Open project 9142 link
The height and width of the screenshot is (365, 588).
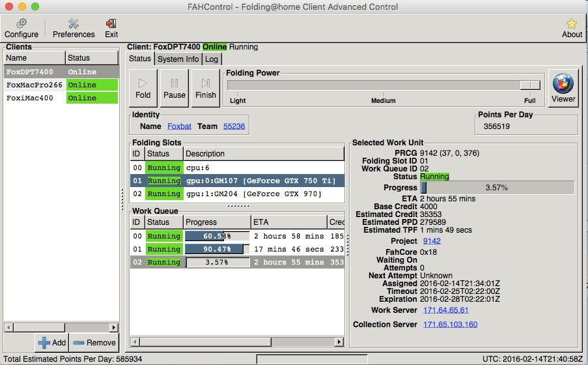pyautogui.click(x=432, y=241)
